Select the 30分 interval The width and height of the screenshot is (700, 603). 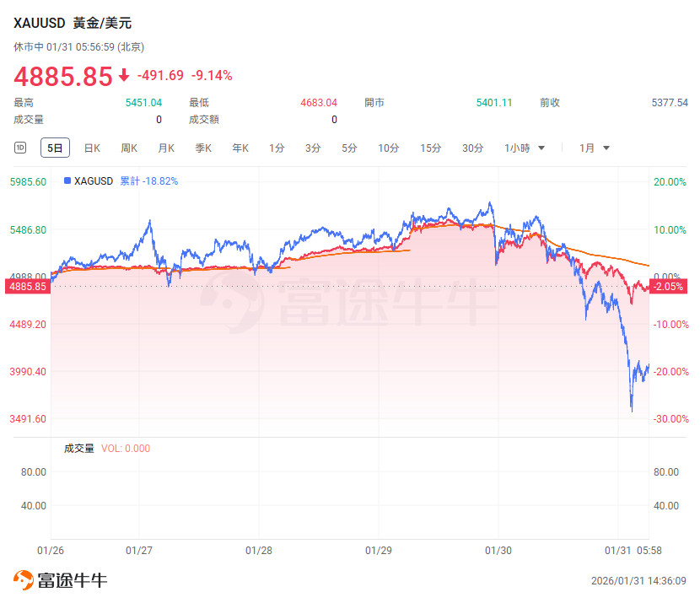click(x=472, y=148)
